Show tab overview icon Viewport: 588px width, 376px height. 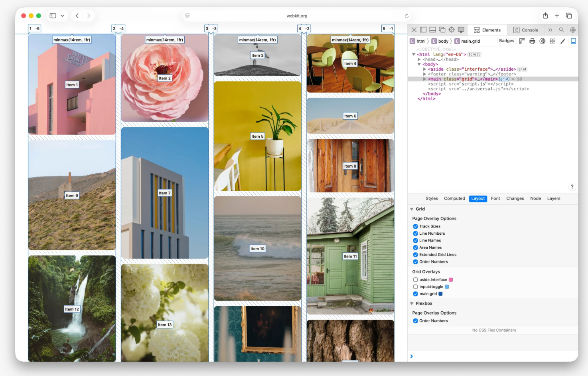[x=569, y=16]
